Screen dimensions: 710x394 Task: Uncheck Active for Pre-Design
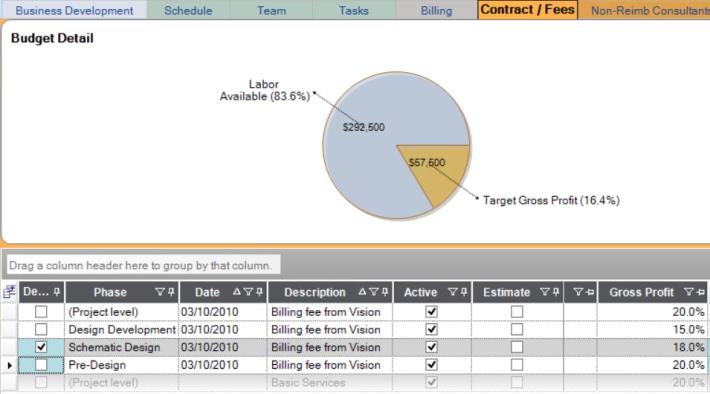point(432,365)
